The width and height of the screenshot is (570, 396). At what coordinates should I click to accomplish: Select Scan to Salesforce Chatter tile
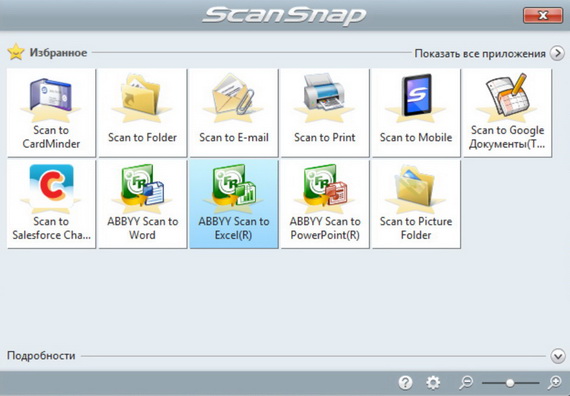51,204
